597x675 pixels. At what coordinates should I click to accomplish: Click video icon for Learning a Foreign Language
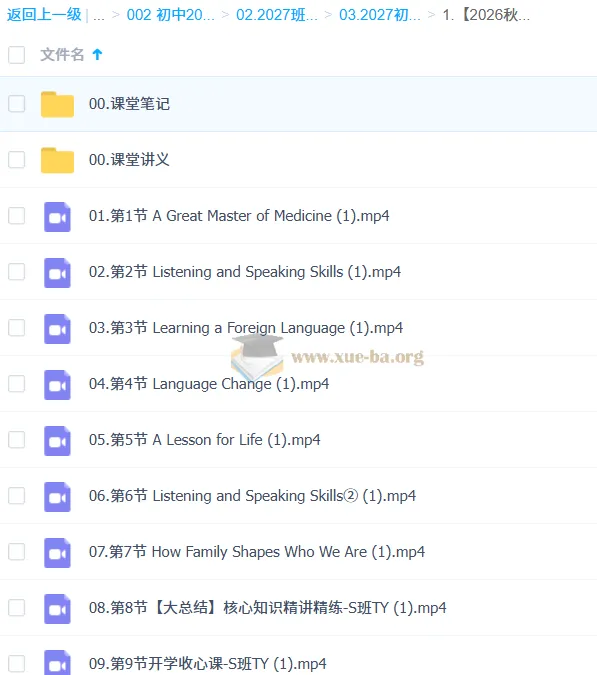click(x=57, y=328)
